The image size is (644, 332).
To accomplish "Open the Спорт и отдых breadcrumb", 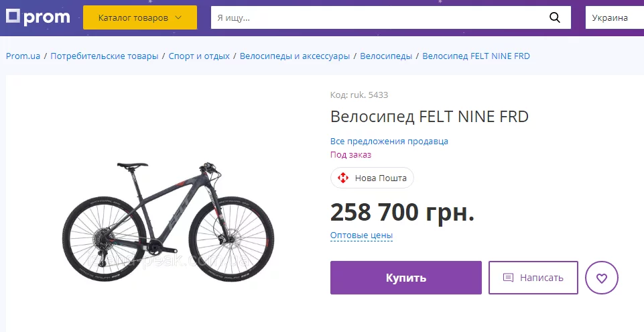I will point(199,56).
